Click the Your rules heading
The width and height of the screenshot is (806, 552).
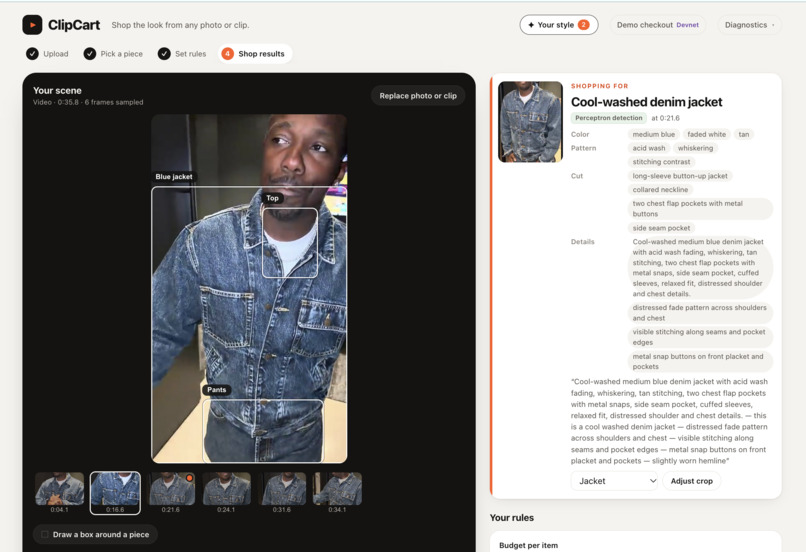coord(511,518)
